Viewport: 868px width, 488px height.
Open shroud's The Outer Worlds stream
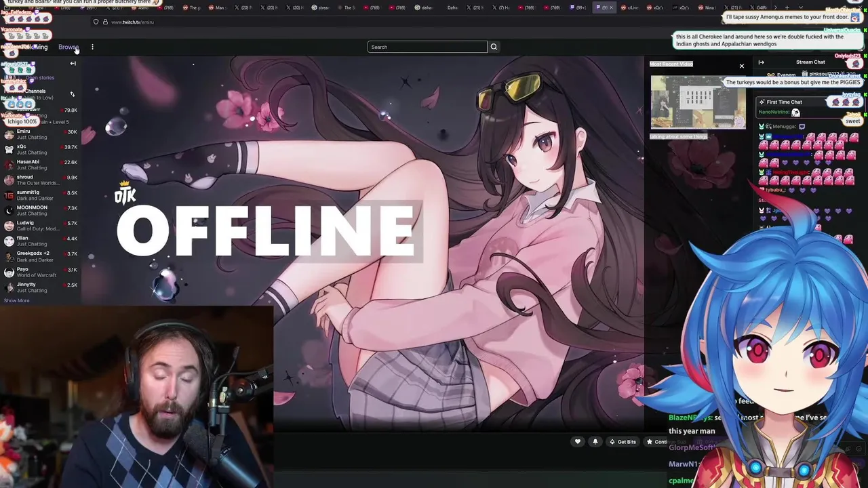point(41,180)
